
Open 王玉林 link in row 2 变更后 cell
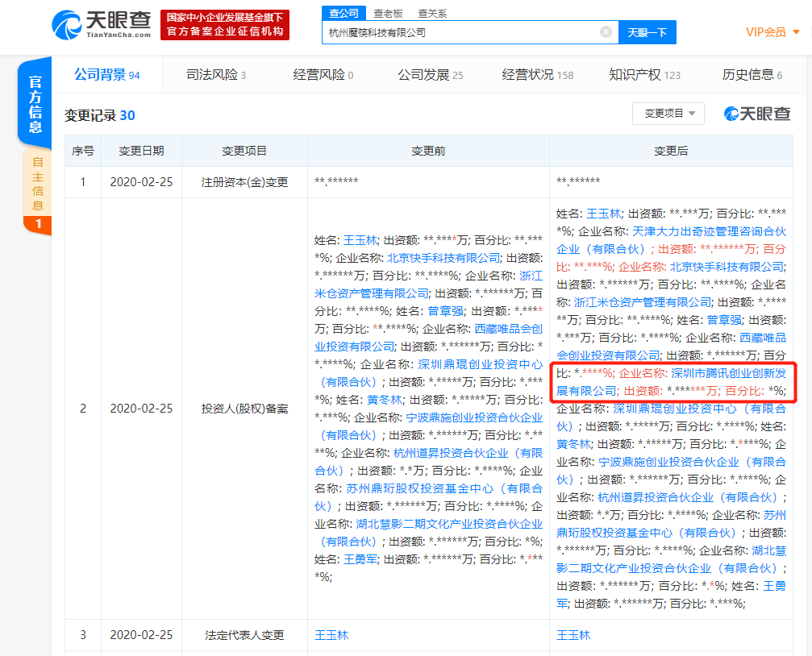click(603, 214)
